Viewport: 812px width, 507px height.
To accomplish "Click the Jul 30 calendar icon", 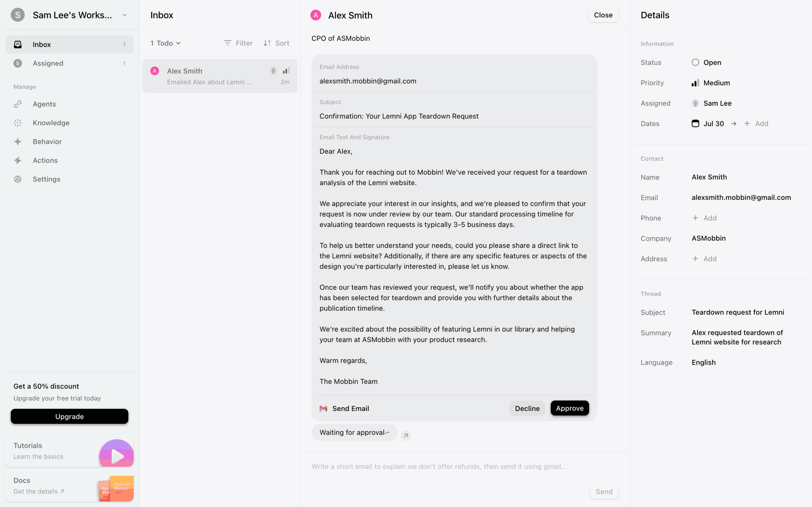I will [695, 124].
